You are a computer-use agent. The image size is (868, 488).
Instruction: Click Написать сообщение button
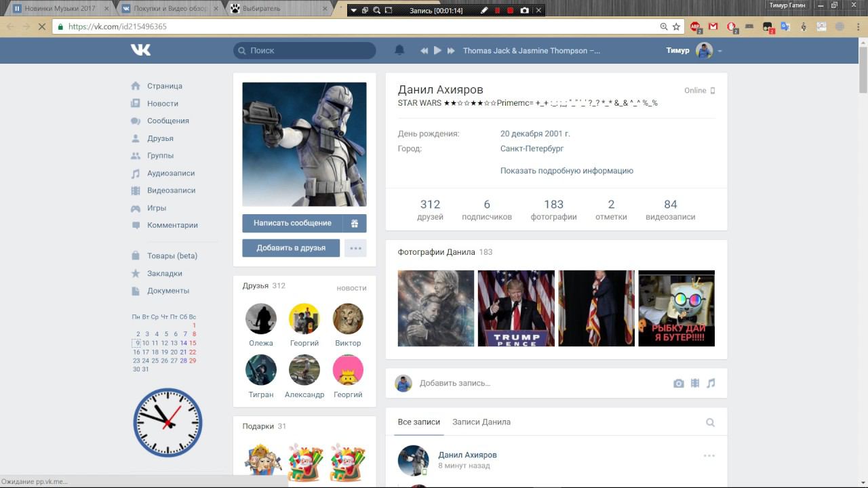click(292, 223)
